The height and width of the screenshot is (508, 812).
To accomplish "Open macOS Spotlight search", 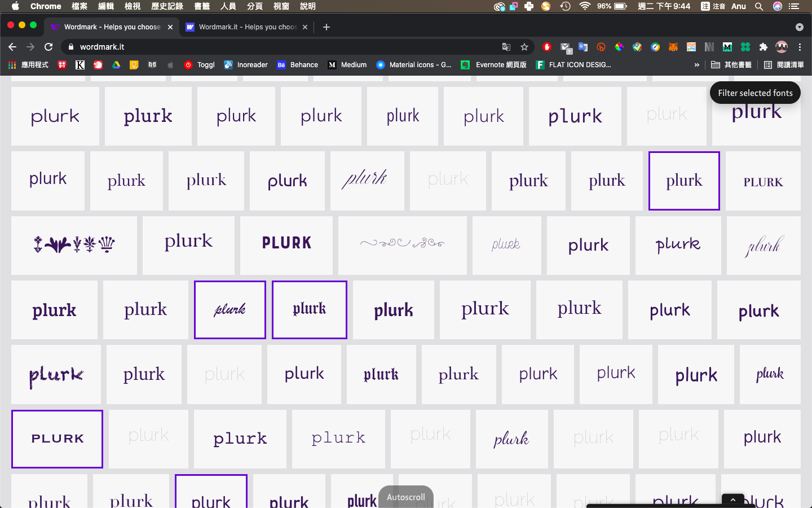I will click(x=759, y=6).
